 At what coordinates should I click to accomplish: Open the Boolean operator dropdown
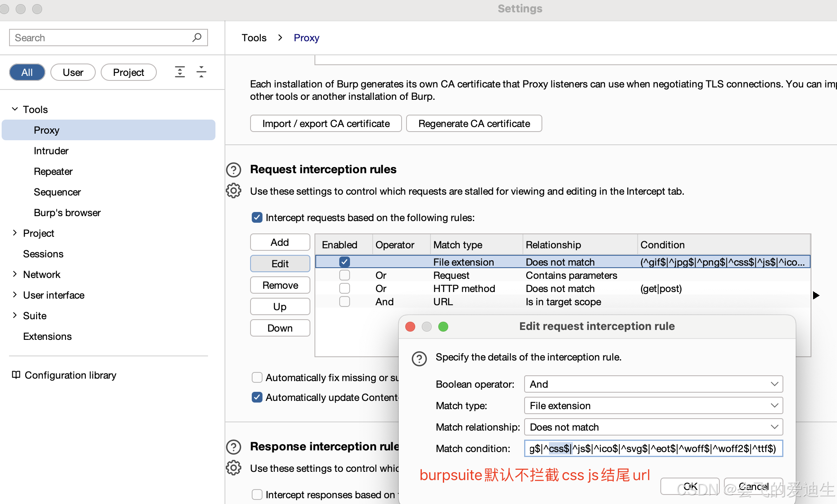pyautogui.click(x=653, y=384)
